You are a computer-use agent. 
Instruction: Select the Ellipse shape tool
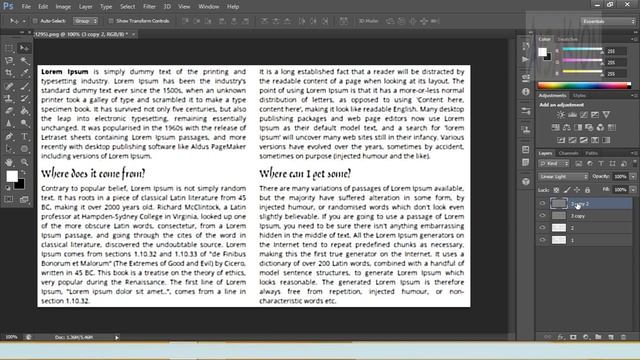(24, 149)
